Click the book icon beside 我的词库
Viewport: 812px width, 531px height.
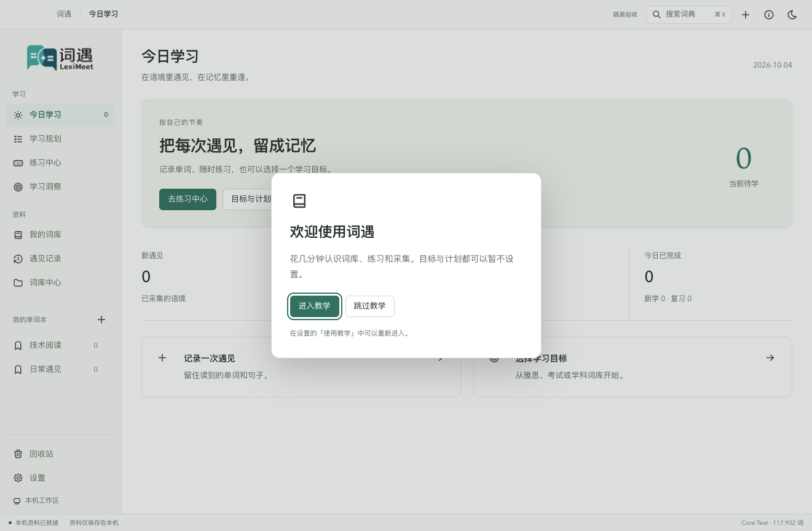pos(18,235)
